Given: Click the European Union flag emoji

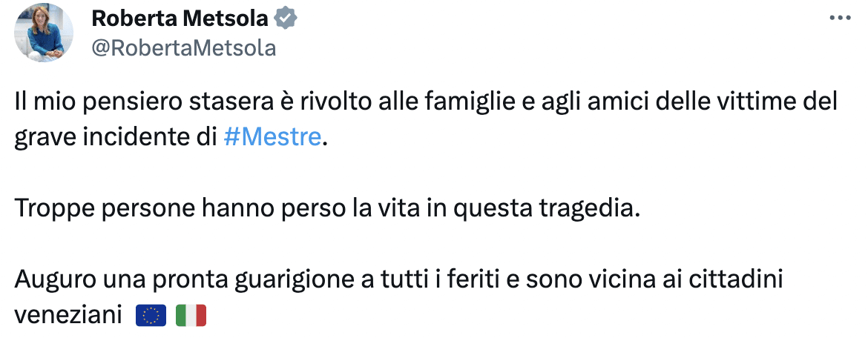Looking at the screenshot, I should click(151, 316).
